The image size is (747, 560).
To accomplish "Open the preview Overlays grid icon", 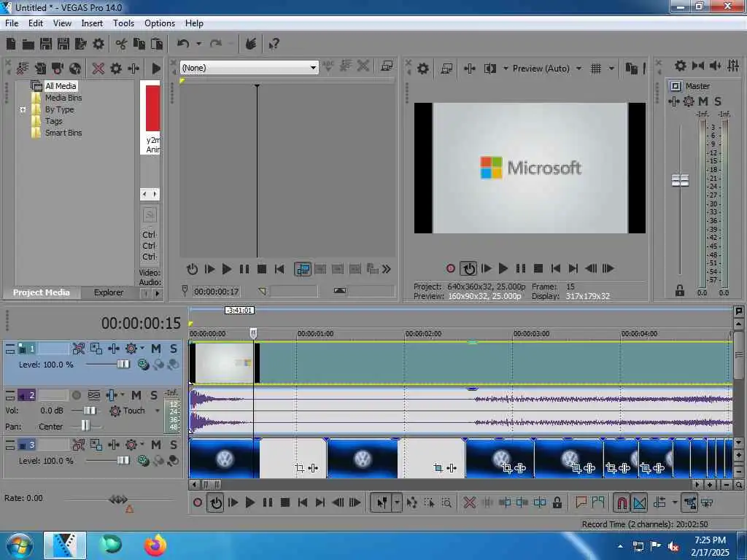I will [596, 69].
